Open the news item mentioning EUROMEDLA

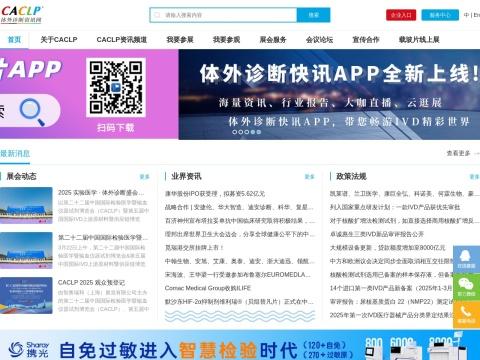pos(238,274)
